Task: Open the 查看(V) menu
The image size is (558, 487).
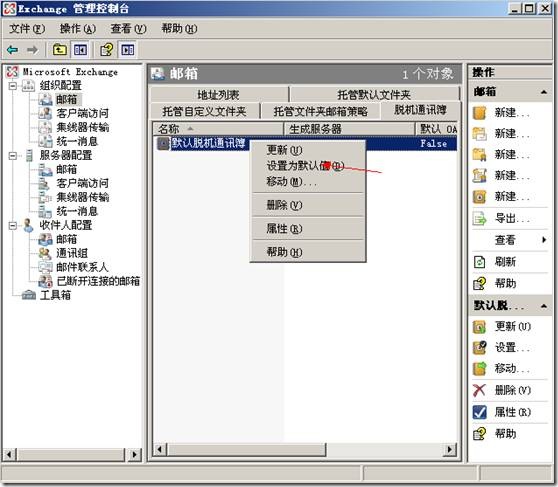Action: [128, 28]
